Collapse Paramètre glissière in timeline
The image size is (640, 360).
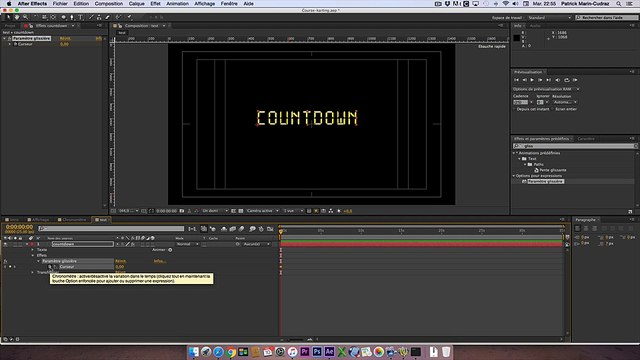(x=39, y=261)
